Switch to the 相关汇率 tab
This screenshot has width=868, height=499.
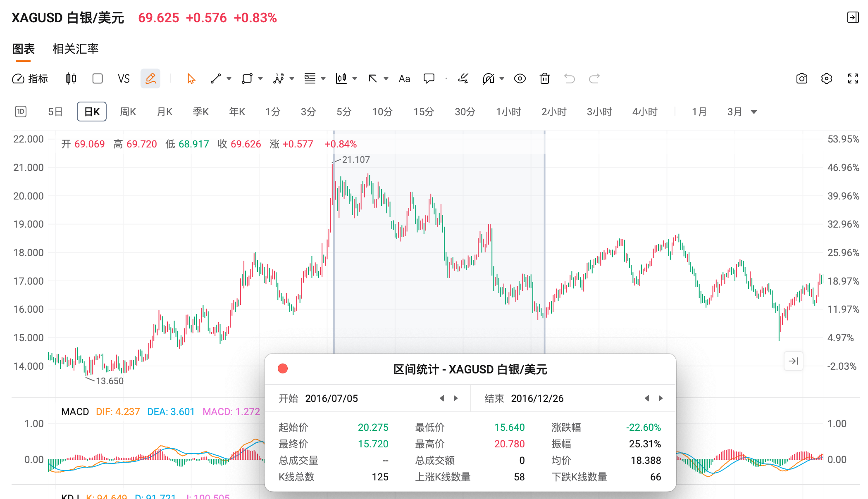(75, 49)
